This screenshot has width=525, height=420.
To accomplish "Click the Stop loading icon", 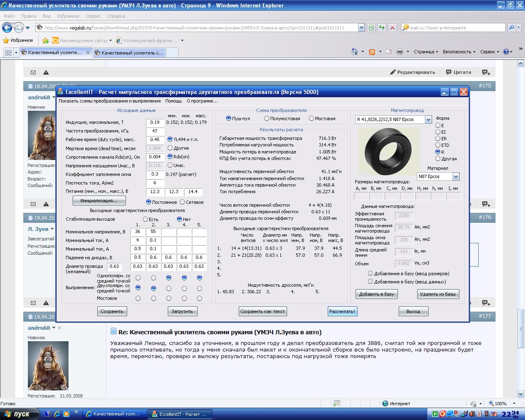I will (x=393, y=28).
